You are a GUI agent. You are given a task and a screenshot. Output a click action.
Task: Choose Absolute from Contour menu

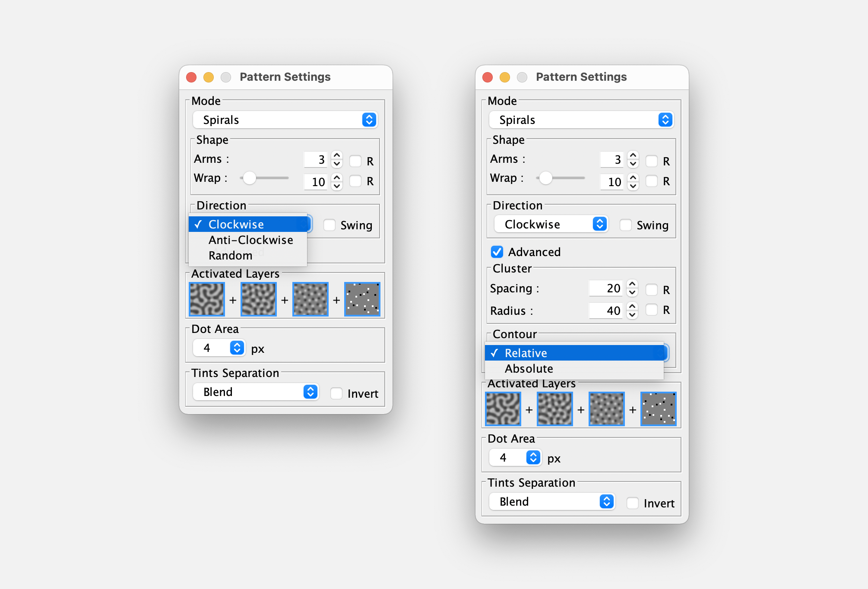point(529,369)
